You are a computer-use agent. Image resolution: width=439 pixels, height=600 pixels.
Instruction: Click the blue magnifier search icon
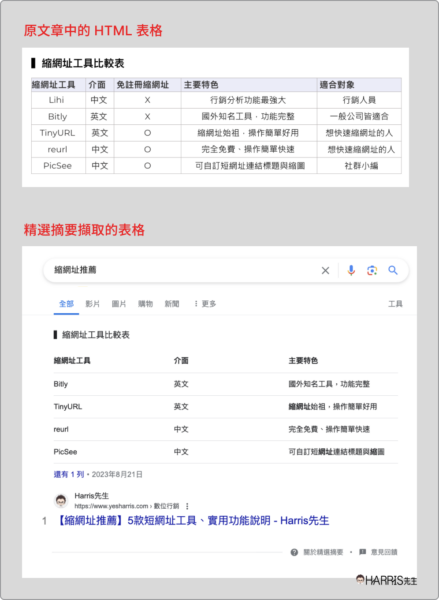[393, 270]
